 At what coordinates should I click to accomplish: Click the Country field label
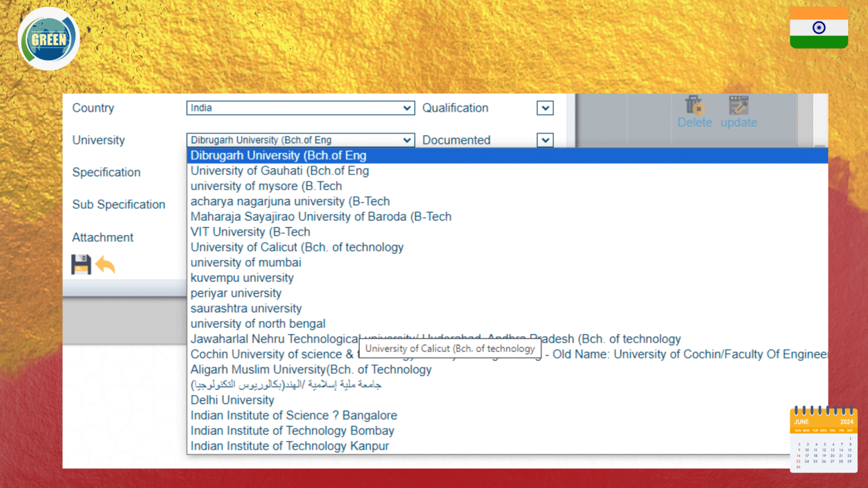click(x=93, y=108)
